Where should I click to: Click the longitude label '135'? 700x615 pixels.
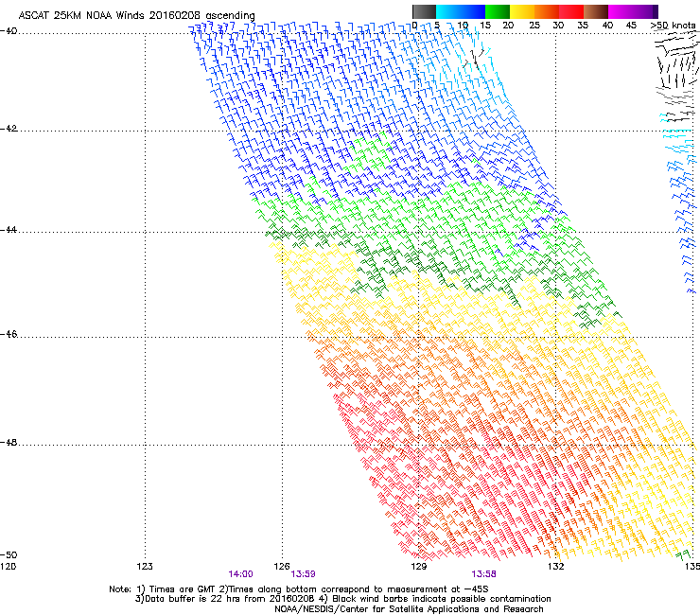click(692, 567)
